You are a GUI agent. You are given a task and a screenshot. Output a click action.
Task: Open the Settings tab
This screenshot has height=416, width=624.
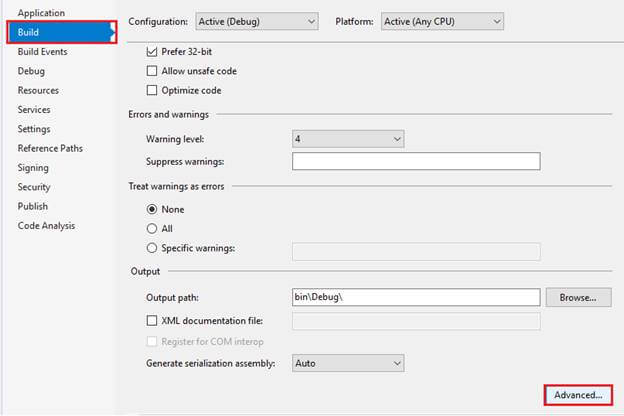34,129
